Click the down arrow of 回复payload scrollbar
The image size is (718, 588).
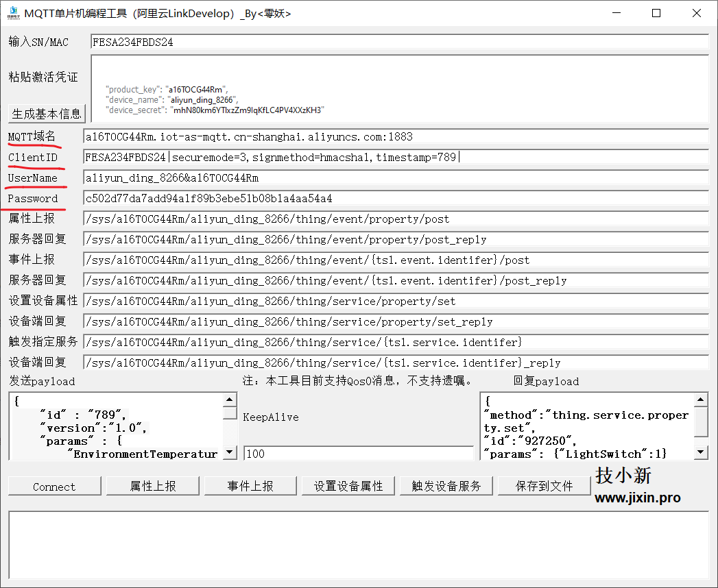click(701, 452)
